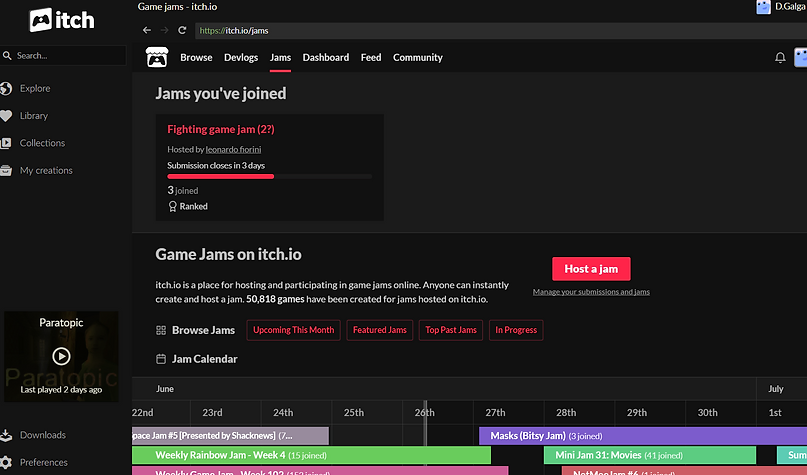Click the search magnifier icon

click(x=7, y=56)
